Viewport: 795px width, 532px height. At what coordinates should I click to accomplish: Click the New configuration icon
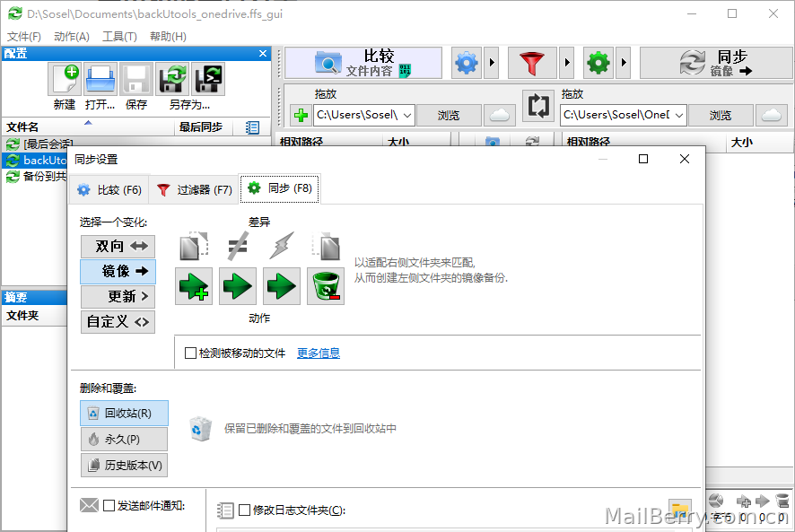click(x=65, y=79)
